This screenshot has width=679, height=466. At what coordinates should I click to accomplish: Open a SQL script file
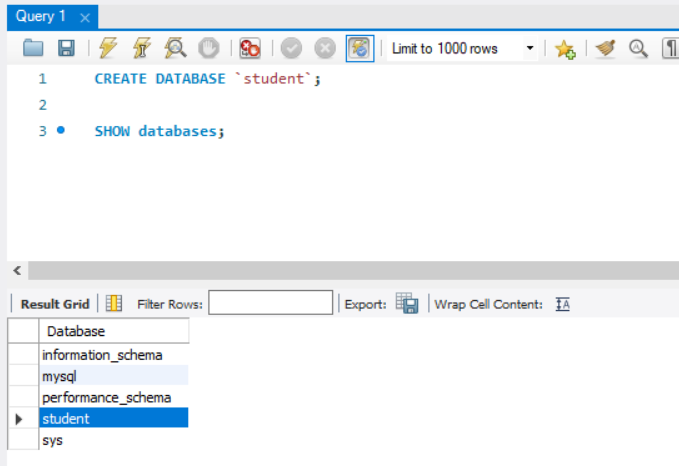pos(34,48)
